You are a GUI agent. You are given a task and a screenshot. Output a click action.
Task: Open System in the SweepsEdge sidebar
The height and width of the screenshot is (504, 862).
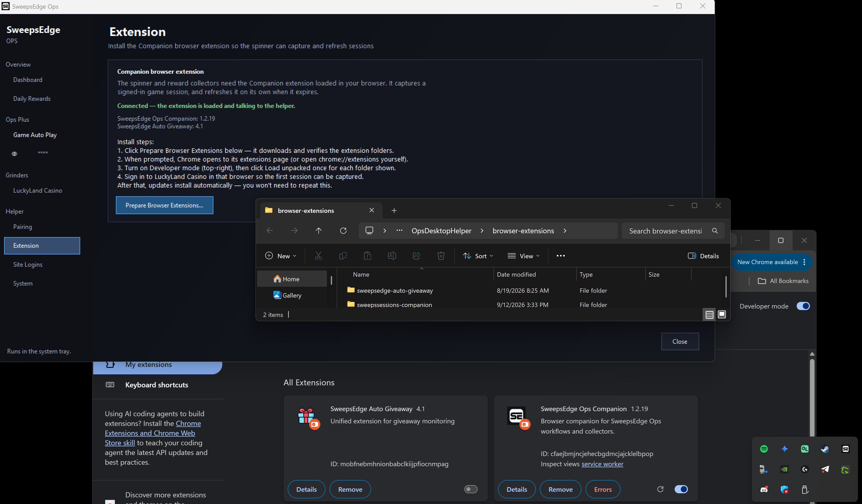23,283
